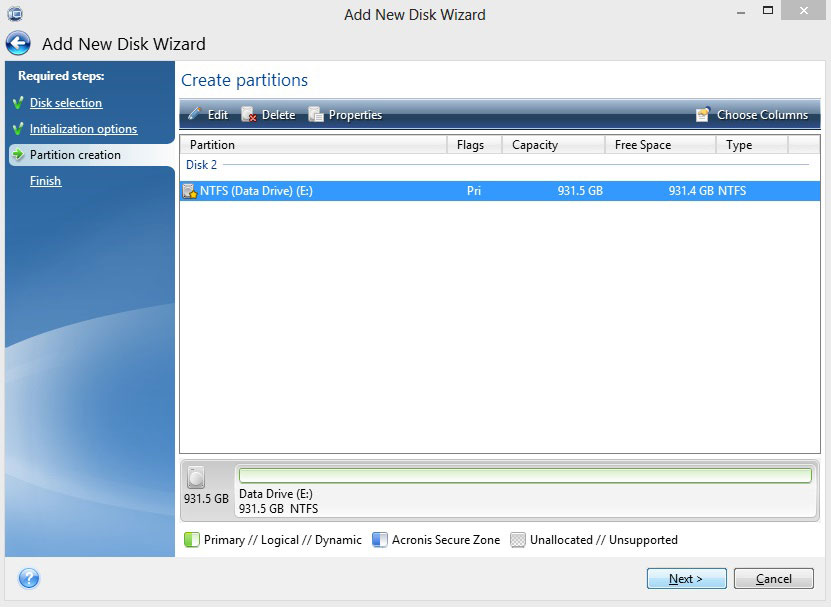Sort by the Capacity column header
This screenshot has width=831, height=614.
[552, 145]
